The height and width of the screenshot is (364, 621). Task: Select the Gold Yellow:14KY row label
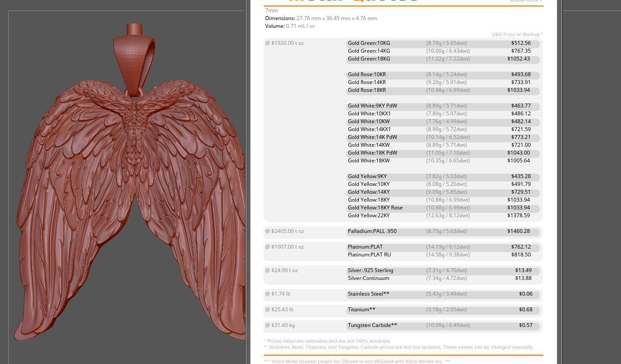point(369,192)
